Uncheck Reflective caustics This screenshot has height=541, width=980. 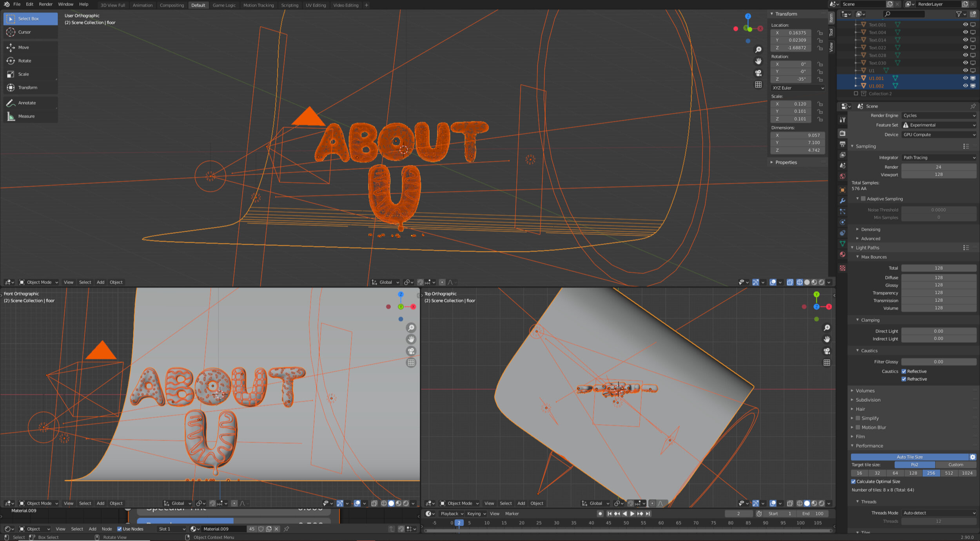(904, 371)
